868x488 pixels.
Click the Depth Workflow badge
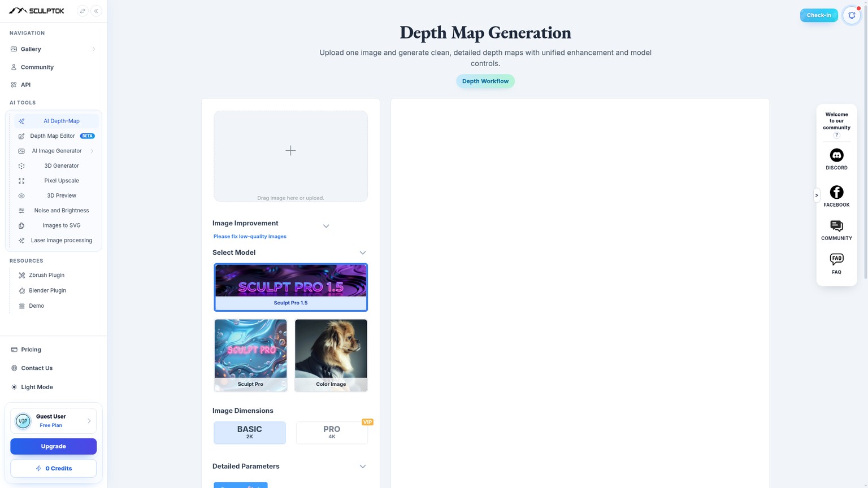point(485,81)
